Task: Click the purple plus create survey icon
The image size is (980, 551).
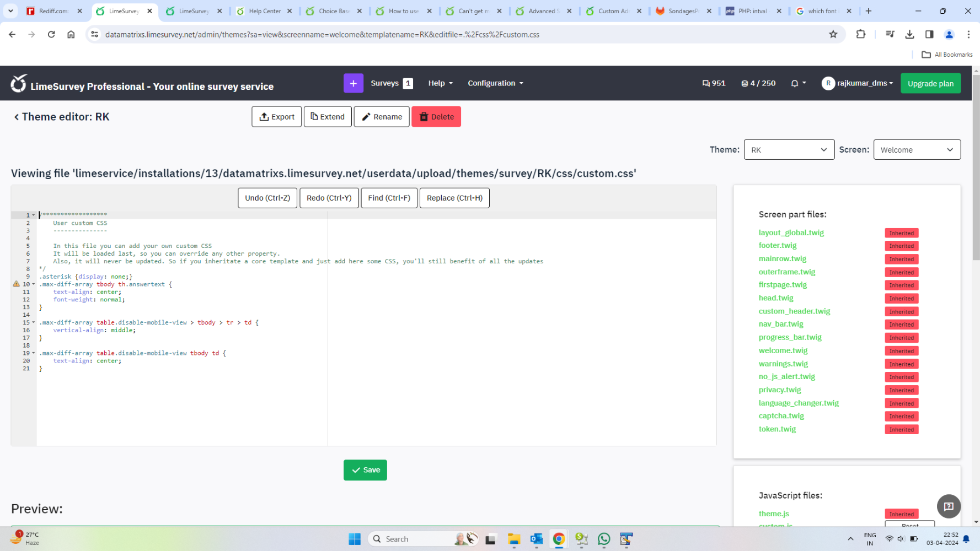Action: tap(353, 83)
